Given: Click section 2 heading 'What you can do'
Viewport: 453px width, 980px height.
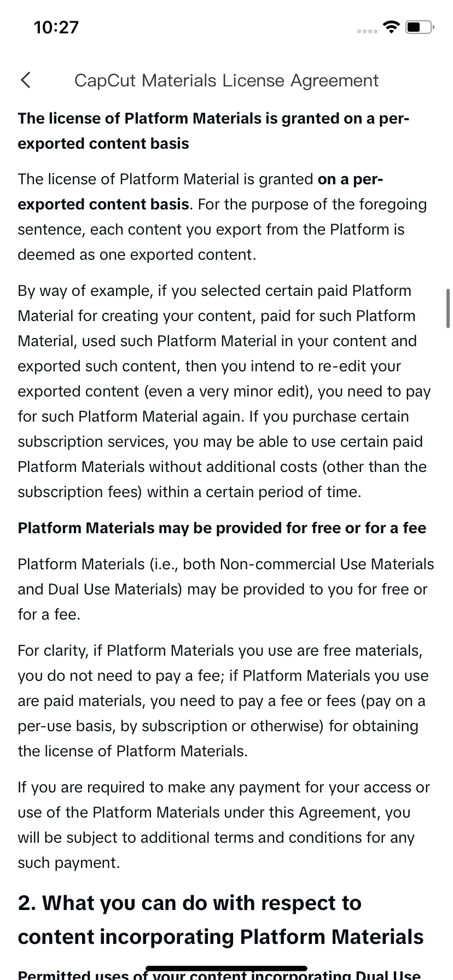Looking at the screenshot, I should tap(220, 920).
